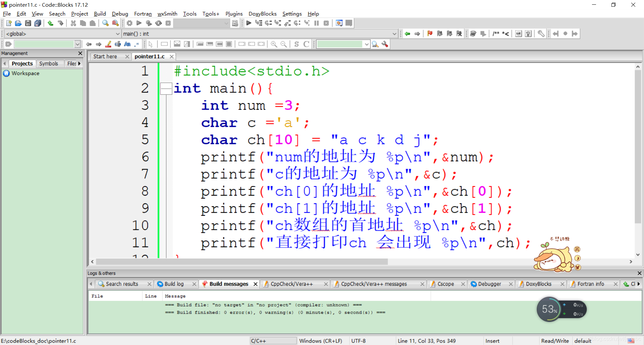Insert a DoxyBlocks block comment via /** icon
Viewport: 644px width, 345px height.
pos(496,33)
